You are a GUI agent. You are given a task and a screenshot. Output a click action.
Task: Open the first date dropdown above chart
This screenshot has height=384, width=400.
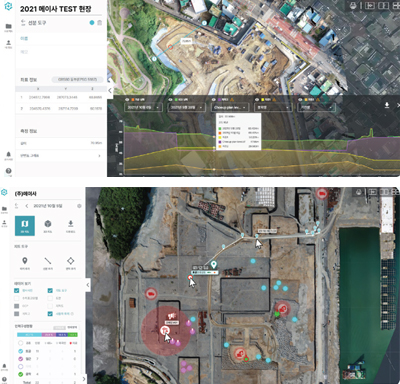(x=143, y=107)
